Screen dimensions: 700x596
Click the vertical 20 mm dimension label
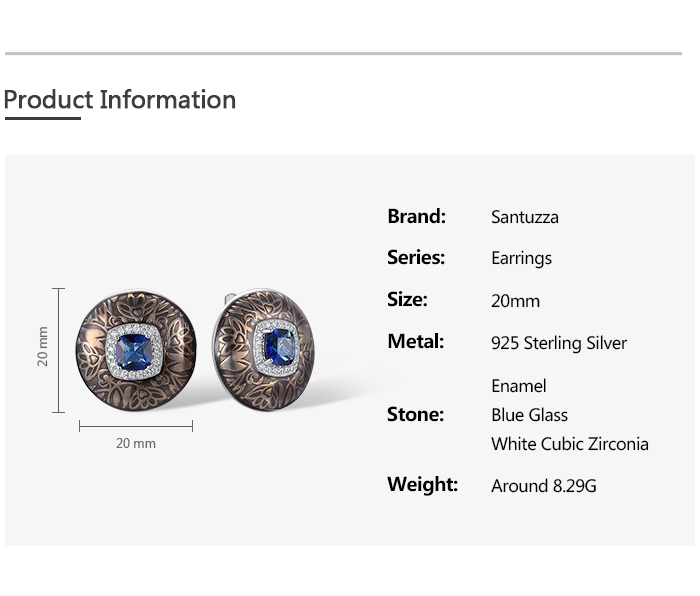[43, 346]
